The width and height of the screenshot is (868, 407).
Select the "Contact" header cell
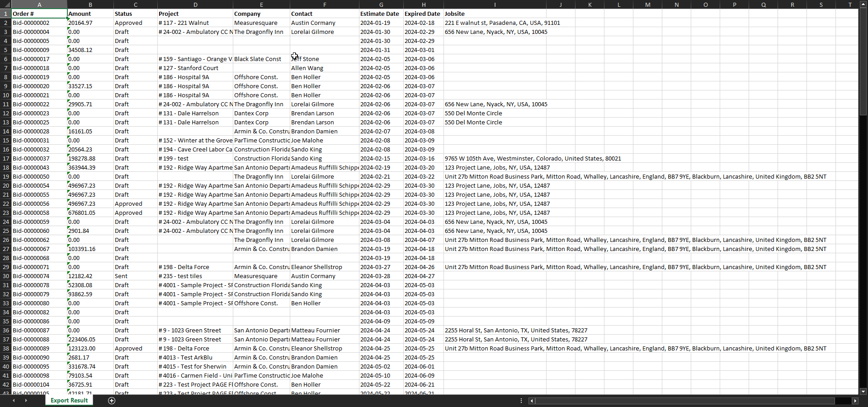pyautogui.click(x=325, y=14)
